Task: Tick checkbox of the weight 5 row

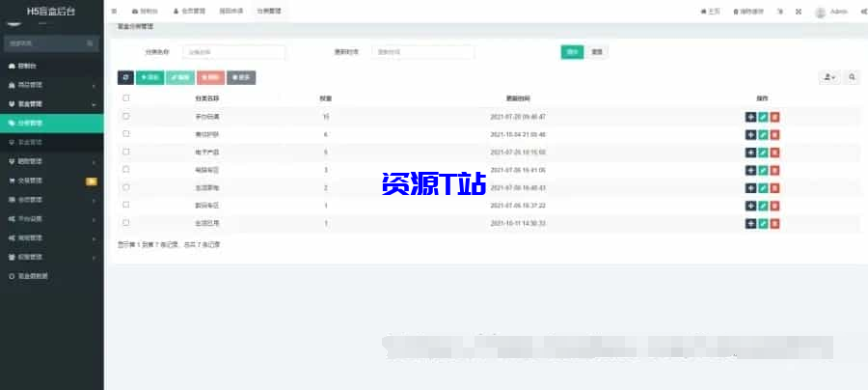Action: (x=126, y=152)
